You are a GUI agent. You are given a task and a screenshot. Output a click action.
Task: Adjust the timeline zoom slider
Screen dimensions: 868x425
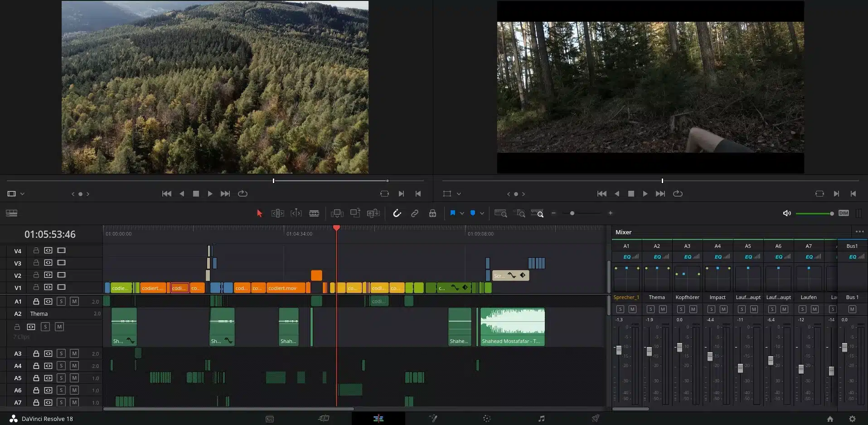click(x=572, y=213)
